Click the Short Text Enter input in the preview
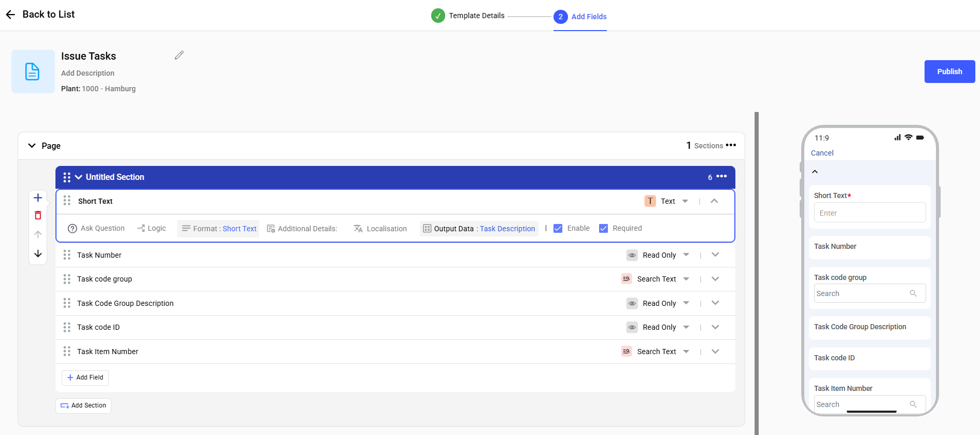The image size is (980, 435). coord(870,213)
